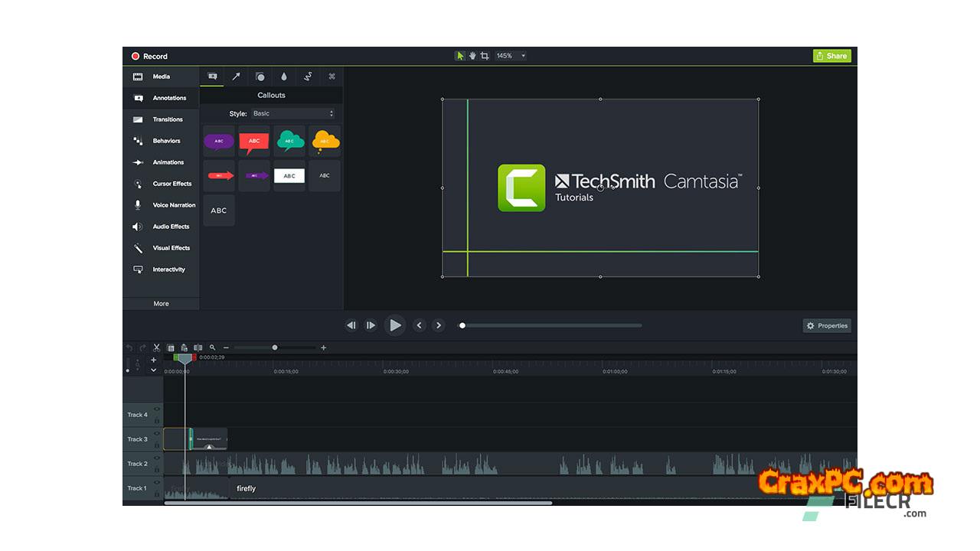Click the timeline zoom slider handle

pos(275,347)
